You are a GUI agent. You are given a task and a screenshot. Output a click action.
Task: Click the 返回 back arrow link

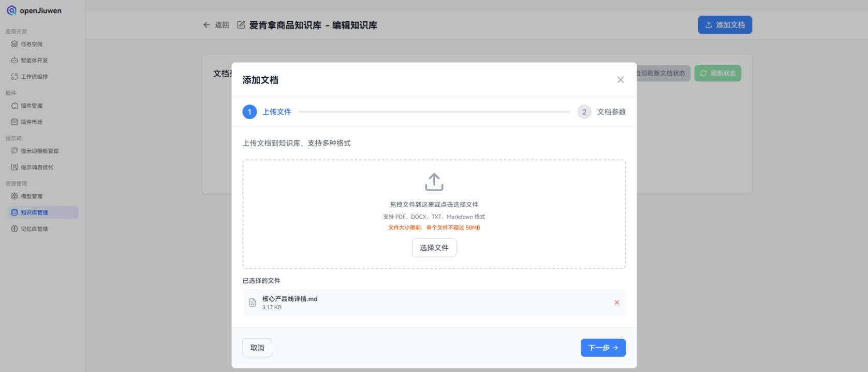(216, 25)
